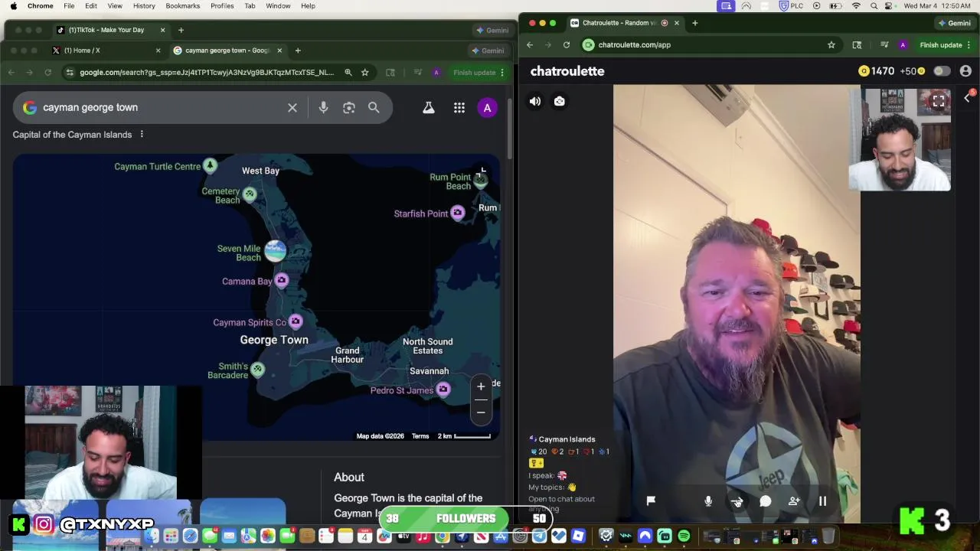Open media controls in Chatroulette toolbar

click(x=884, y=45)
